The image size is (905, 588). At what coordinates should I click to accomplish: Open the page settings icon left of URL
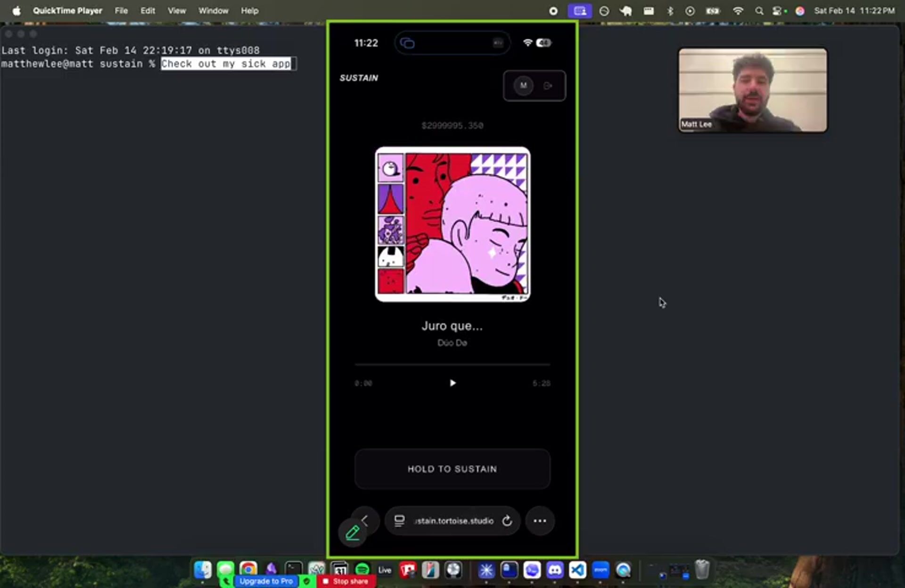(x=399, y=521)
